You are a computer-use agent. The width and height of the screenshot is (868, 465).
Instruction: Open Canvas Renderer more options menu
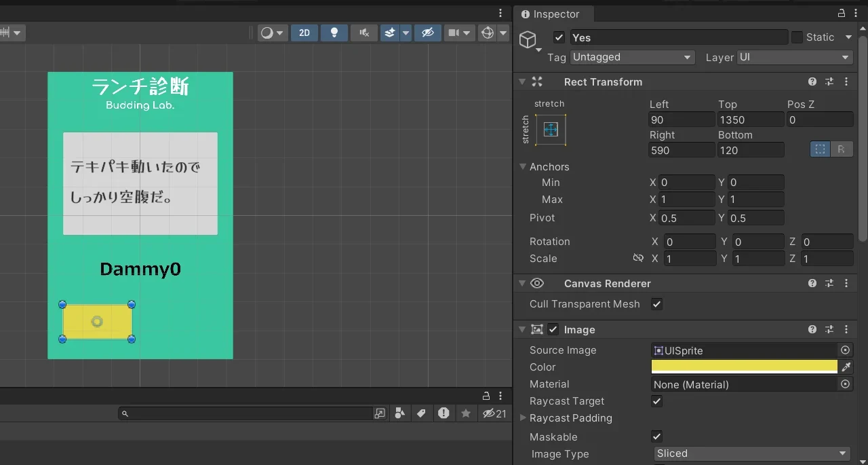846,283
